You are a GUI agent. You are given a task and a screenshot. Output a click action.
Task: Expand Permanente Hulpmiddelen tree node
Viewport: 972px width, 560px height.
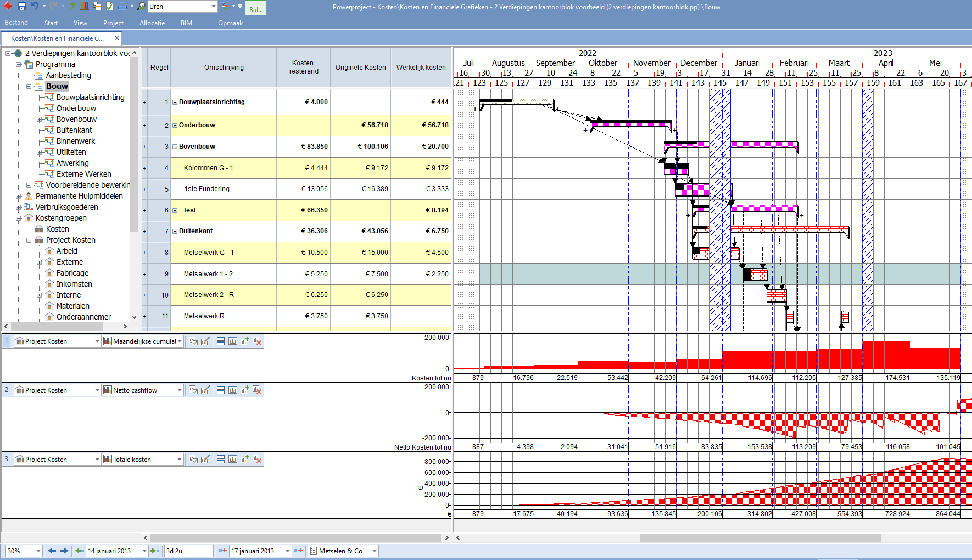coord(18,196)
